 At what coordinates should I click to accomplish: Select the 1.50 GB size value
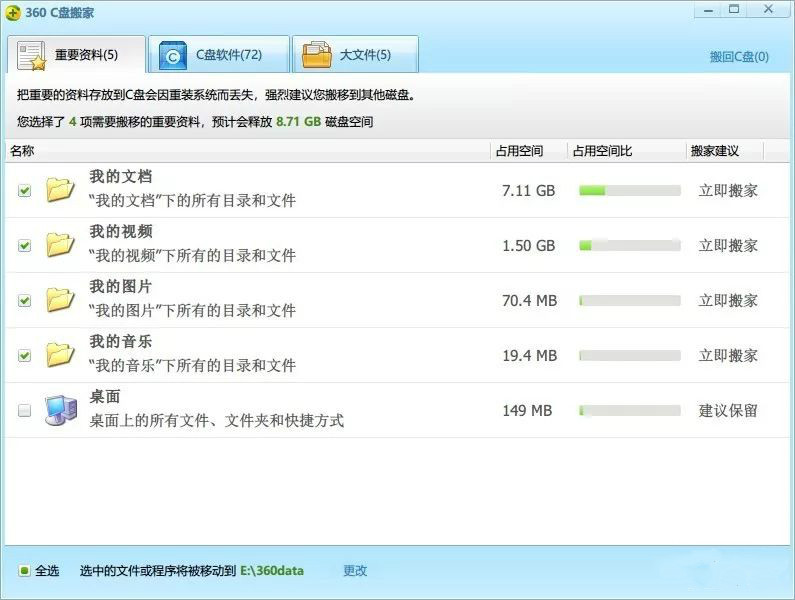click(528, 245)
